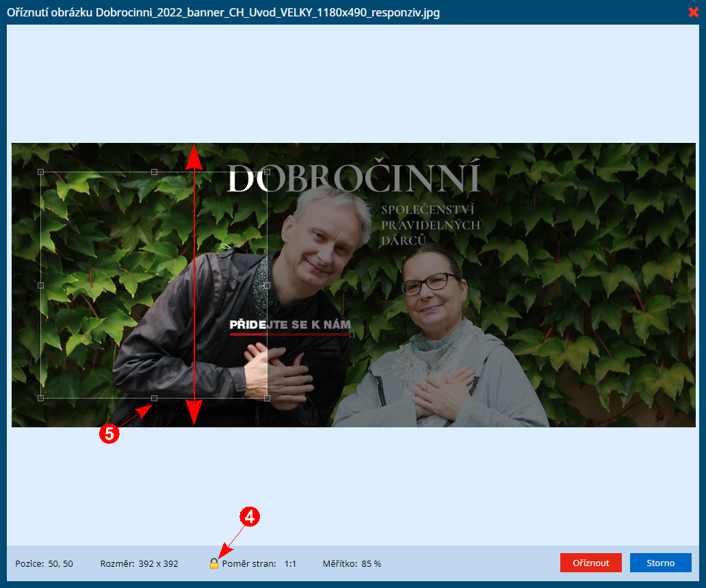Select the bottom-left crop handle

pos(41,398)
